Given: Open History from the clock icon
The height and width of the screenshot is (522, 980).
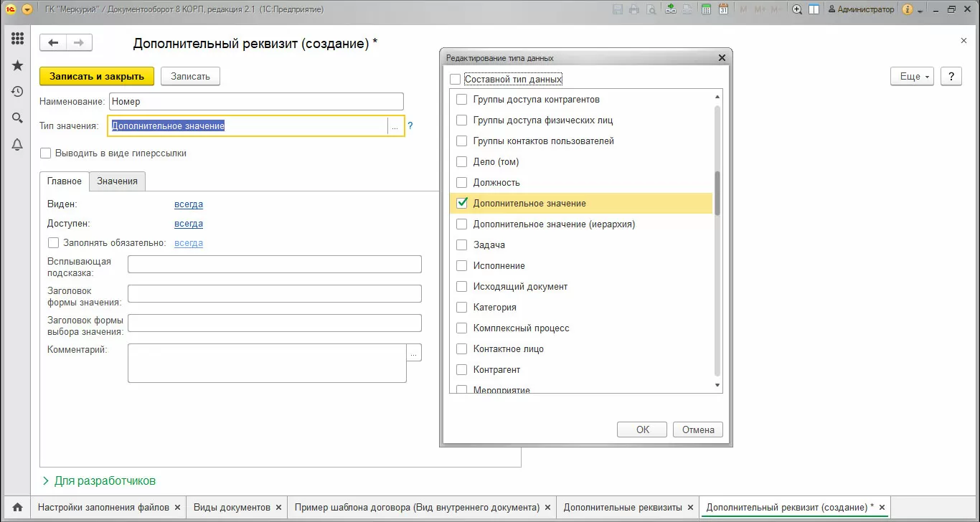Looking at the screenshot, I should click(18, 92).
